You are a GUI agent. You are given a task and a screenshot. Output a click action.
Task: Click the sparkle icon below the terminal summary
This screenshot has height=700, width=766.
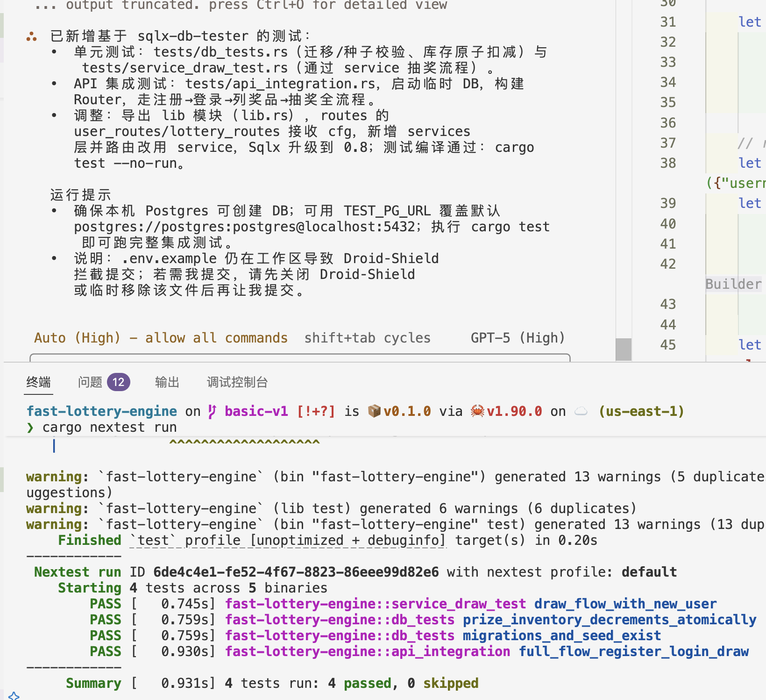coord(14,695)
